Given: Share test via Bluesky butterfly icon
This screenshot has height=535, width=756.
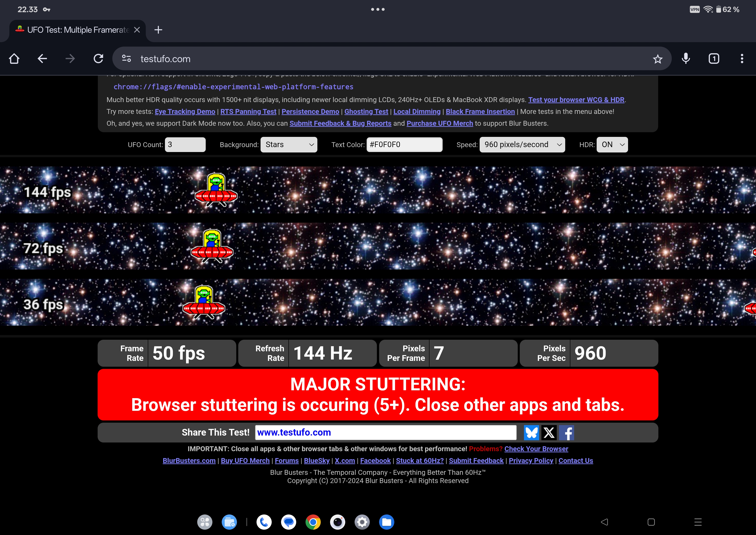Looking at the screenshot, I should click(x=531, y=432).
